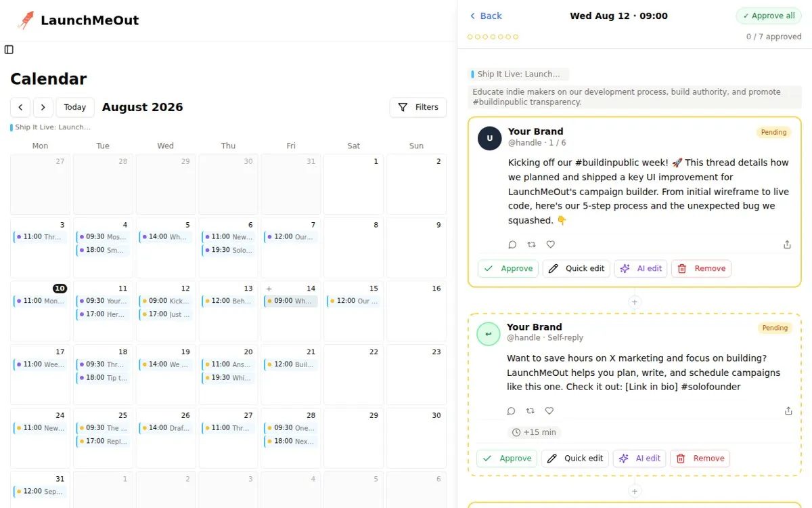Screen dimensions: 812x508
Task: Repost the 1 / 6 thread post
Action: tap(531, 245)
